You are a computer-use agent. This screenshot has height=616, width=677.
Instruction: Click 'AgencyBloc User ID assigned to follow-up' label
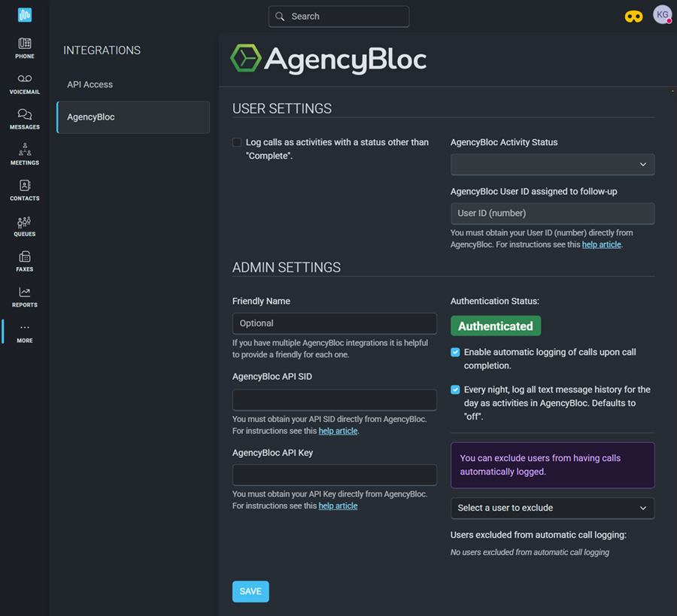[533, 192]
